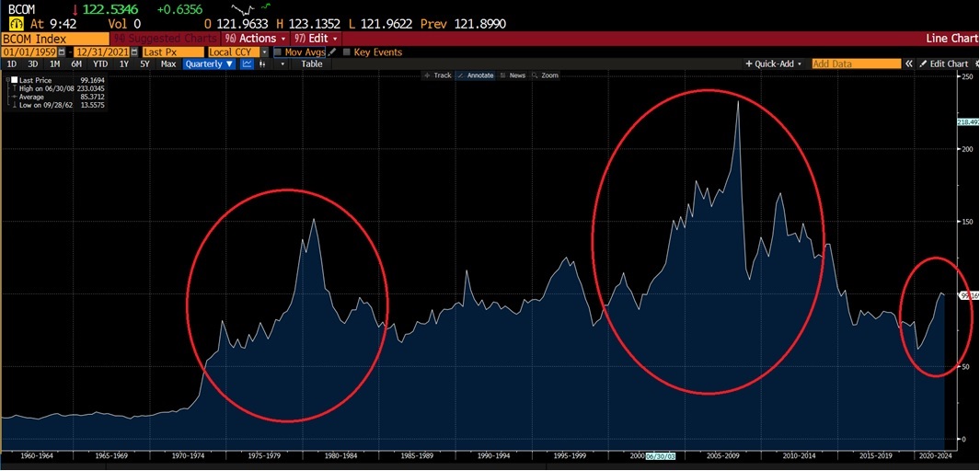The height and width of the screenshot is (471, 980).
Task: Activate the Track crosshair tool
Action: tap(437, 75)
